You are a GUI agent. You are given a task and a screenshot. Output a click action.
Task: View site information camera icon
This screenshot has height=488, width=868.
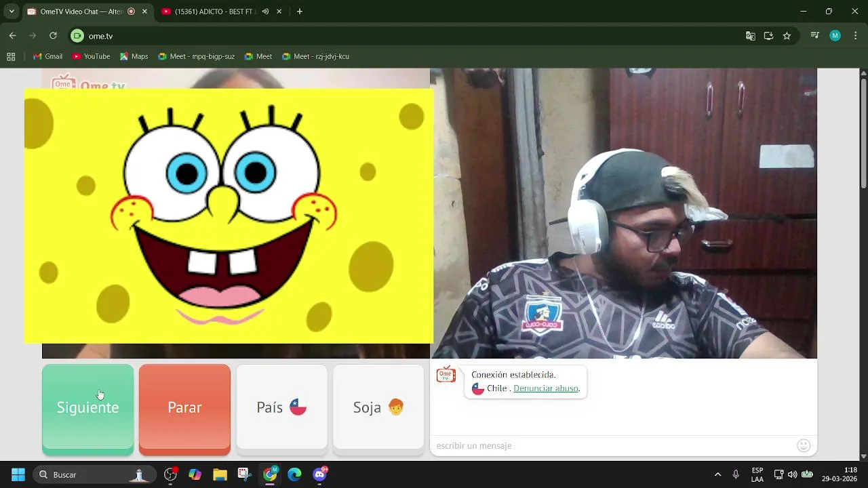coord(77,36)
